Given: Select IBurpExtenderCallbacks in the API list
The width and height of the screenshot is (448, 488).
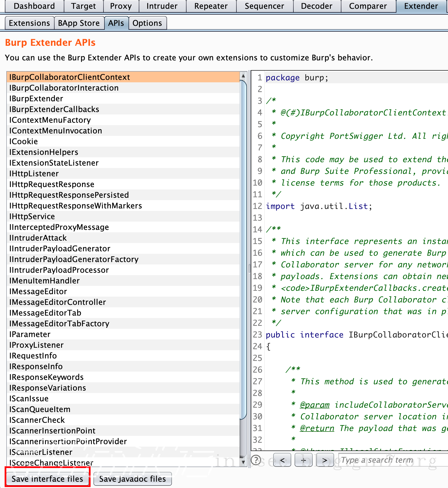Looking at the screenshot, I should [54, 109].
